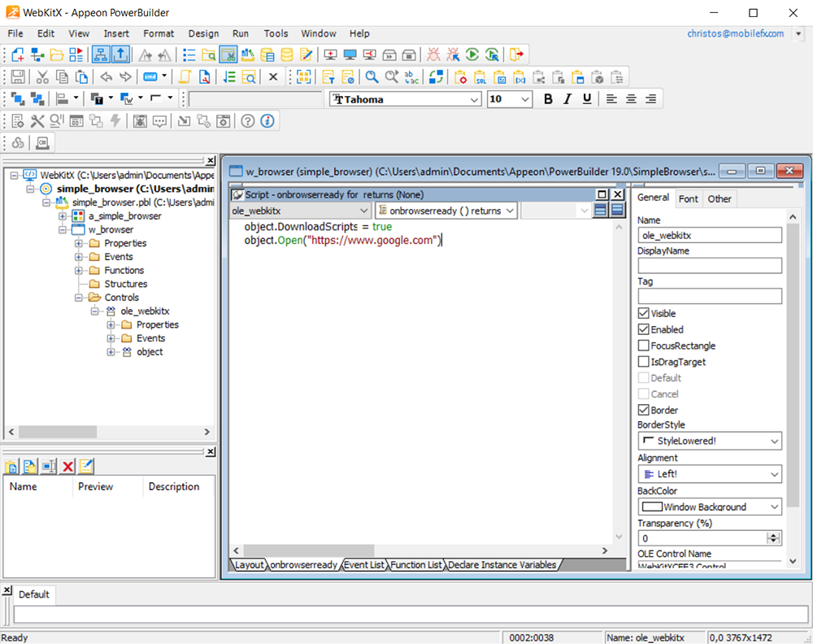Screen dimensions: 813x644
Task: Check the FocusRectangle checkbox
Action: (643, 346)
